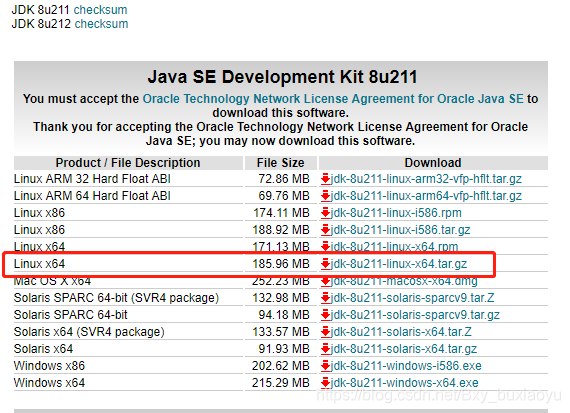Viewport: 570px width, 413px height.
Task: Click the Download column header
Action: coord(433,163)
